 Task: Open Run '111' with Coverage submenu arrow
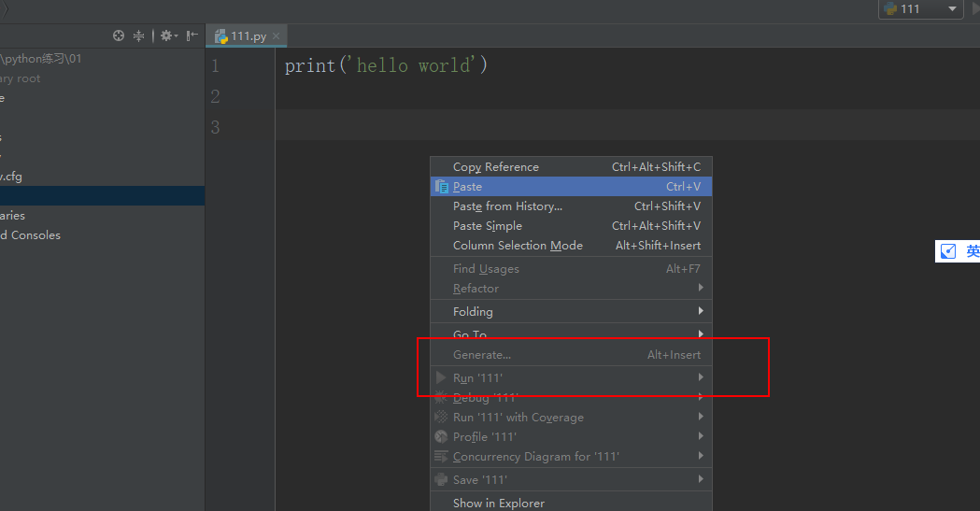701,416
